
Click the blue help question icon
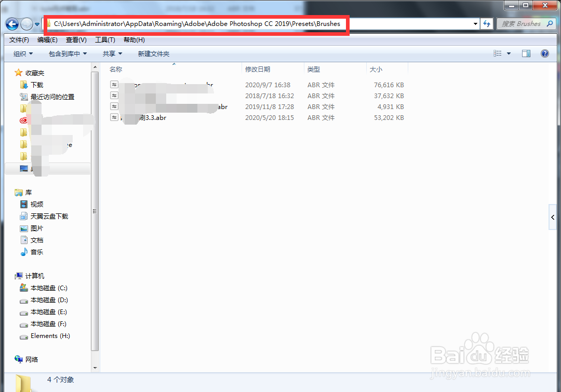point(544,53)
